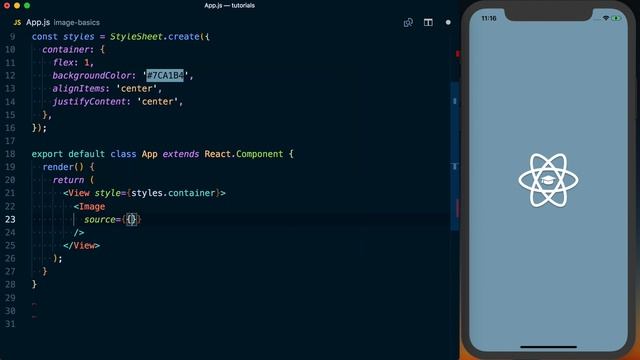Click 'export default class App' line text
Image resolution: width=640 pixels, height=360 pixels.
(x=94, y=154)
